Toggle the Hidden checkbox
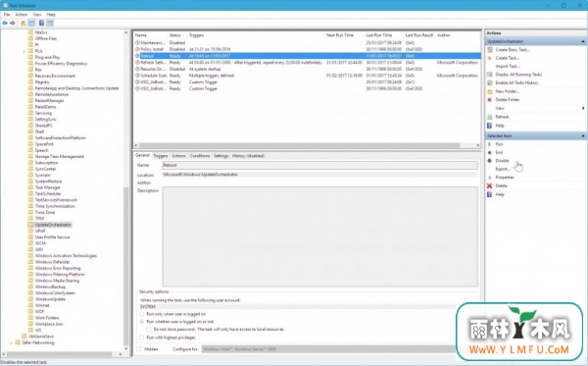 coord(139,349)
